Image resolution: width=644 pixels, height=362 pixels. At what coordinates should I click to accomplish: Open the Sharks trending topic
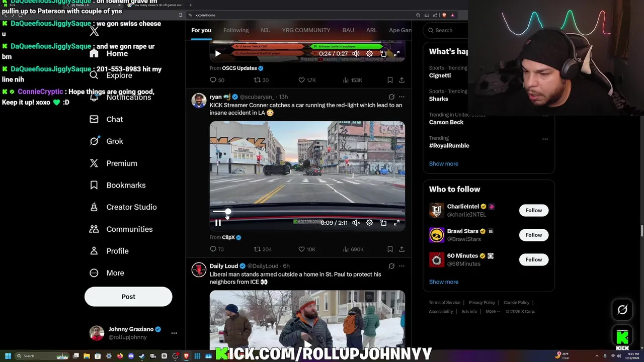(x=439, y=99)
